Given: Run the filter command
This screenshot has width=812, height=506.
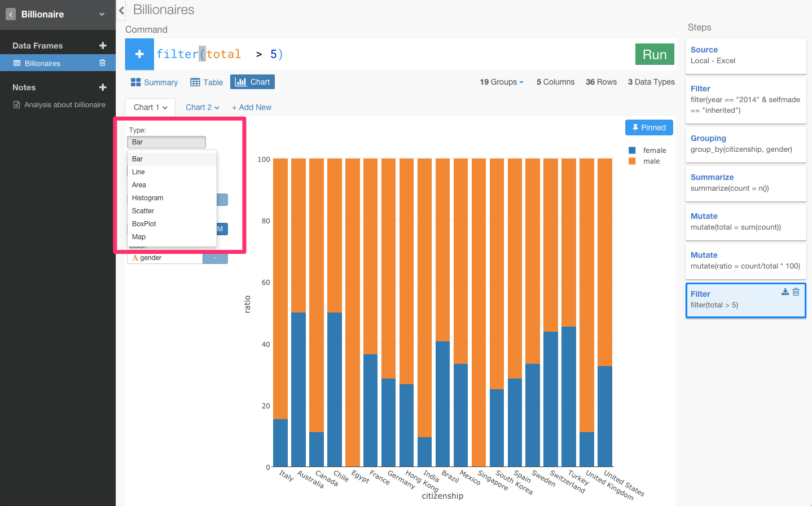Looking at the screenshot, I should click(x=655, y=55).
